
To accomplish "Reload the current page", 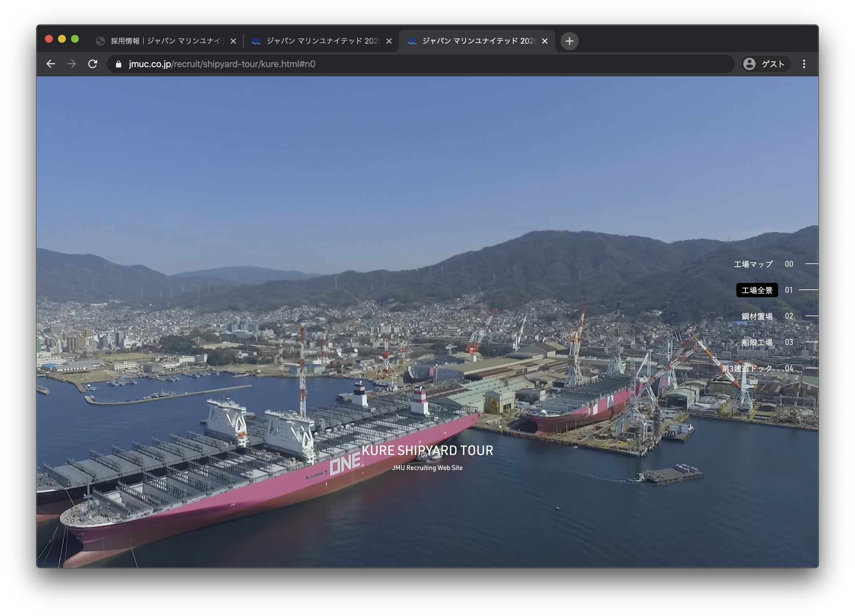I will [93, 64].
